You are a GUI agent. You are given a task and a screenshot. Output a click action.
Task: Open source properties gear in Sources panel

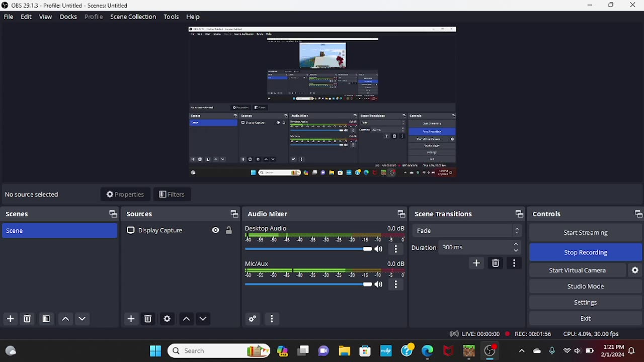tap(167, 319)
